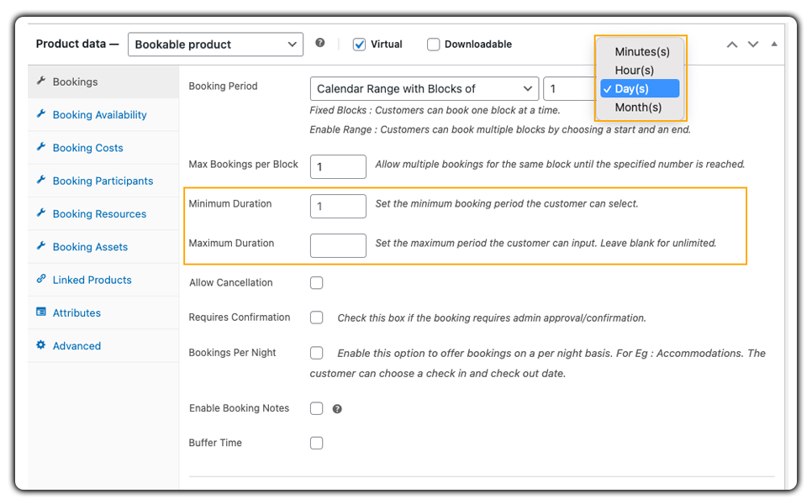The width and height of the screenshot is (812, 504).
Task: Go to the Booking Costs tab
Action: (x=103, y=148)
